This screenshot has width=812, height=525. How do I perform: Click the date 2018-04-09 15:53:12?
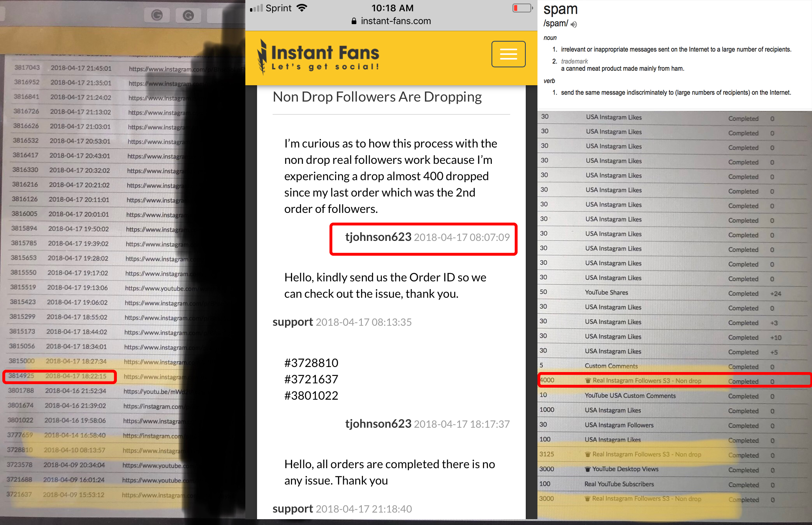coord(74,495)
